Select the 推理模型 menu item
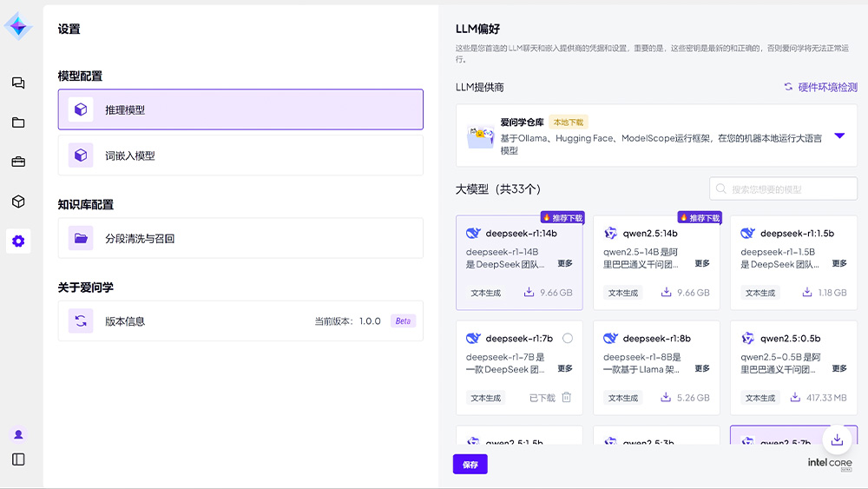 point(240,109)
